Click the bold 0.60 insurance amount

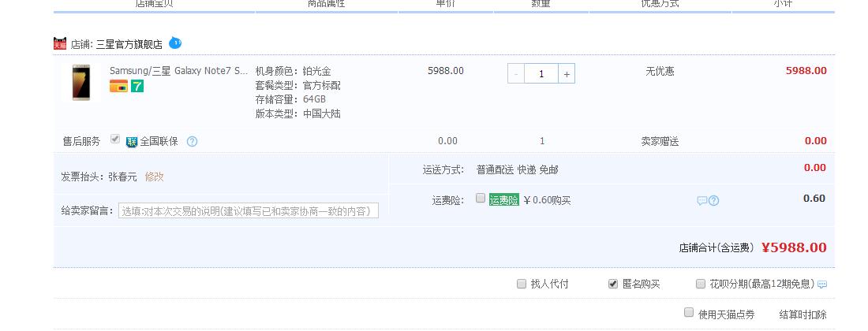pyautogui.click(x=814, y=199)
